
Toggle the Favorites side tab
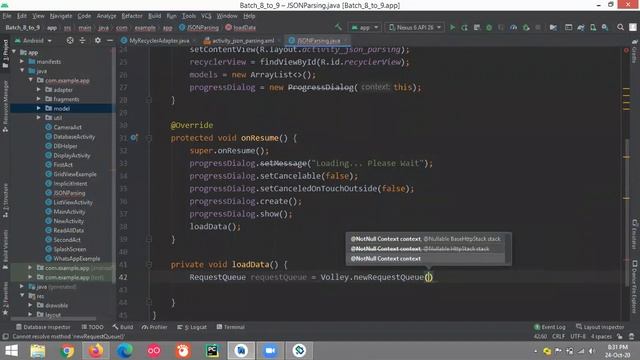pyautogui.click(x=5, y=299)
